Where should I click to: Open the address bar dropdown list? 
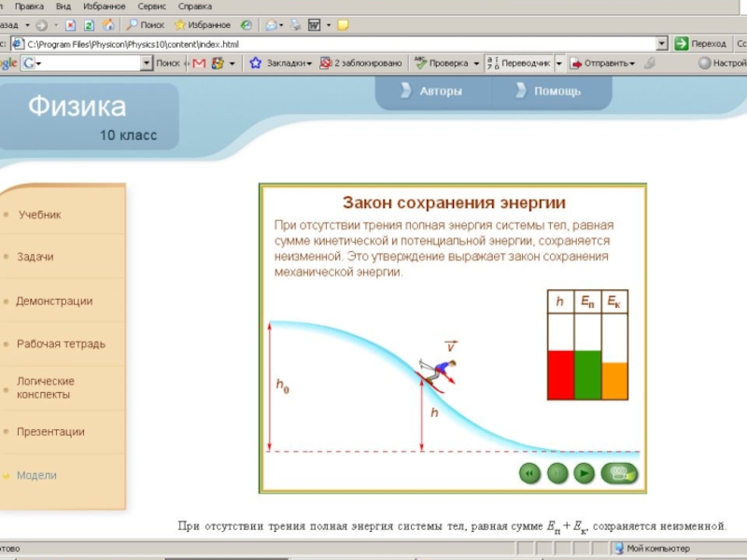click(x=662, y=44)
